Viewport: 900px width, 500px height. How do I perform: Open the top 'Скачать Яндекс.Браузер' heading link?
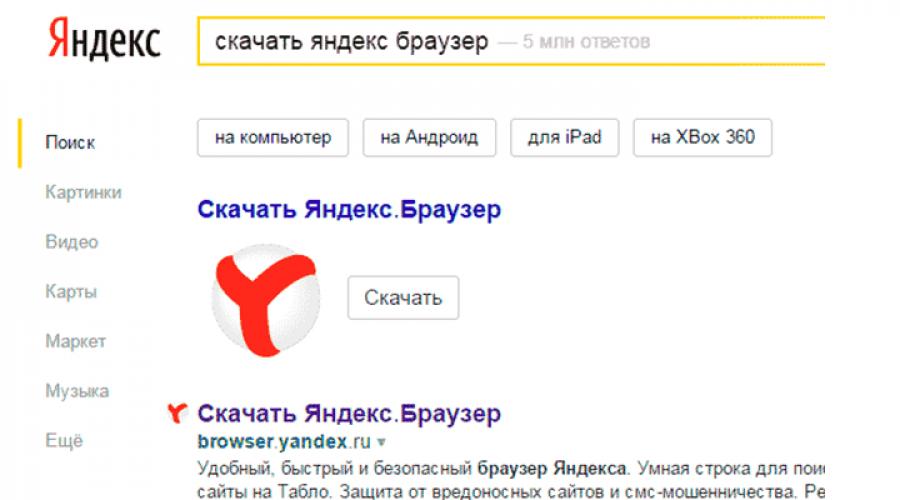pos(349,210)
